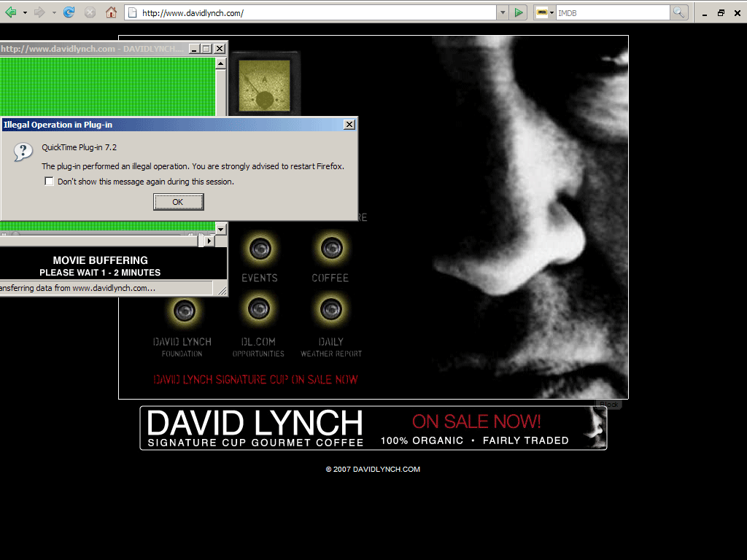The image size is (747, 560).
Task: Click the popup's horizontal scroll right arrow
Action: tap(209, 241)
